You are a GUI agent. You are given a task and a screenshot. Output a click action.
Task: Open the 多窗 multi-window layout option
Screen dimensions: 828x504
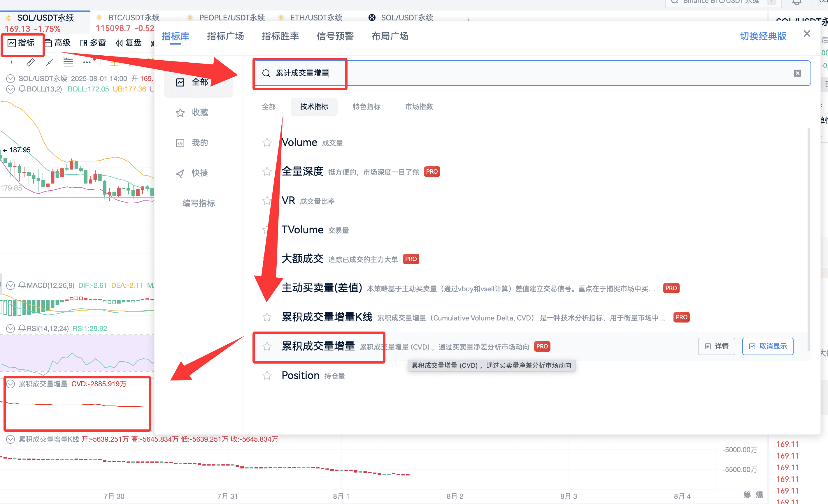(x=93, y=43)
